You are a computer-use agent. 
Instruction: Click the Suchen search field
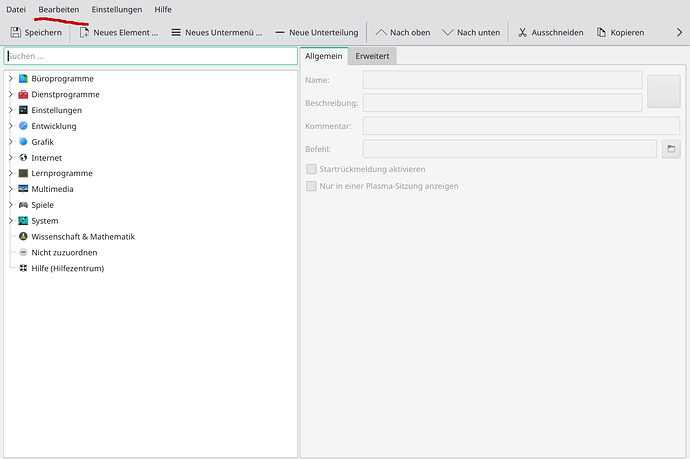coord(150,56)
